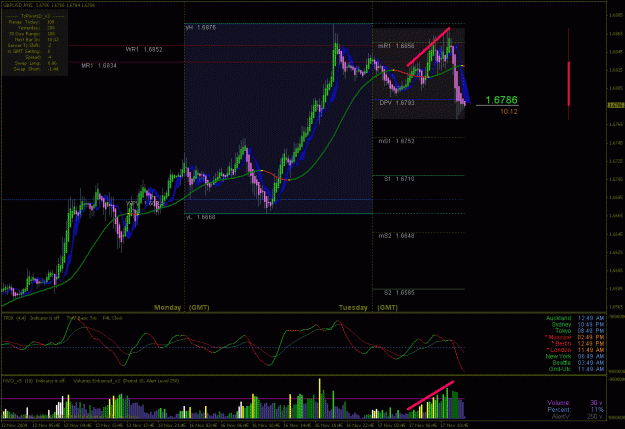The height and width of the screenshot is (429, 625).
Task: Click the orange 10:12 candle countdown
Action: tap(509, 112)
